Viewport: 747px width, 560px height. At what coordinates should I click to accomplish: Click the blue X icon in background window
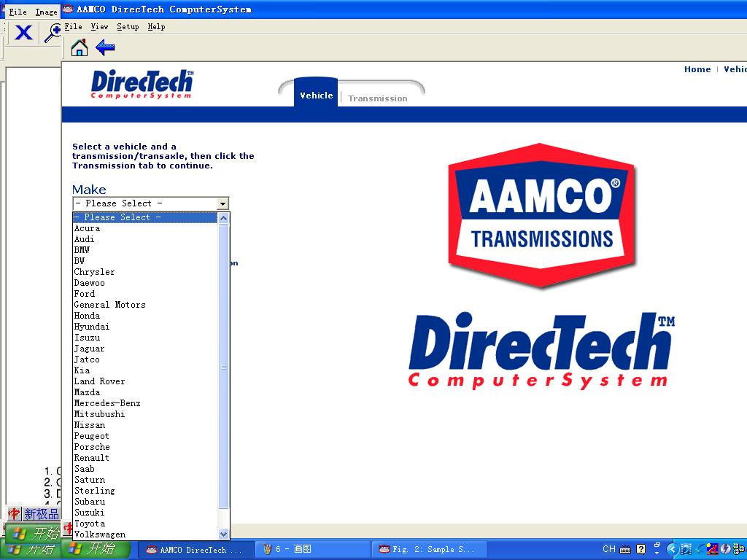23,33
